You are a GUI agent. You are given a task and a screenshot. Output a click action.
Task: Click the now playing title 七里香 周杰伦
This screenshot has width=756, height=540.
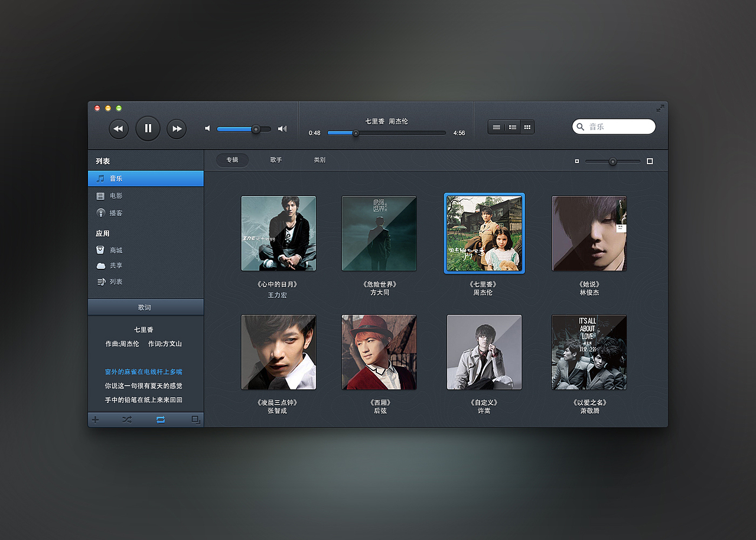(386, 121)
